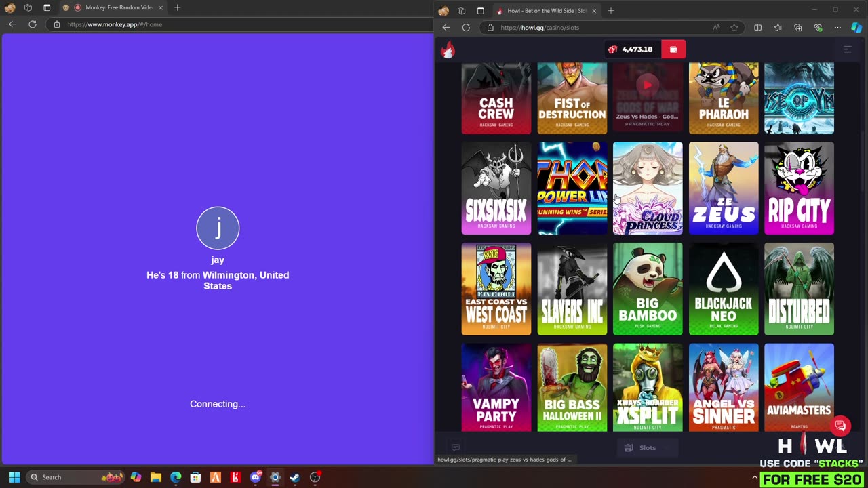This screenshot has height=488, width=868.
Task: Open Copilot in Edge sidebar
Action: 856,28
